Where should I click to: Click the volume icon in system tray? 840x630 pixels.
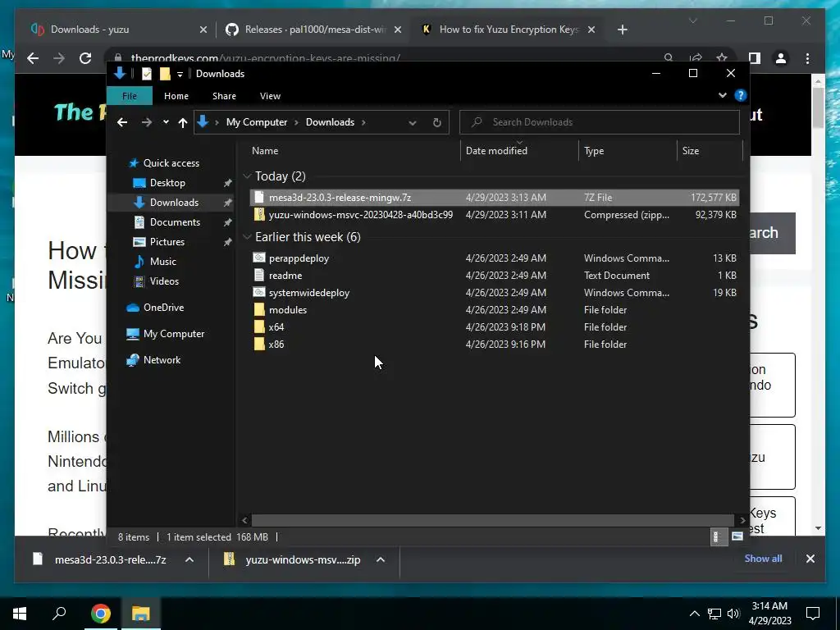(733, 614)
